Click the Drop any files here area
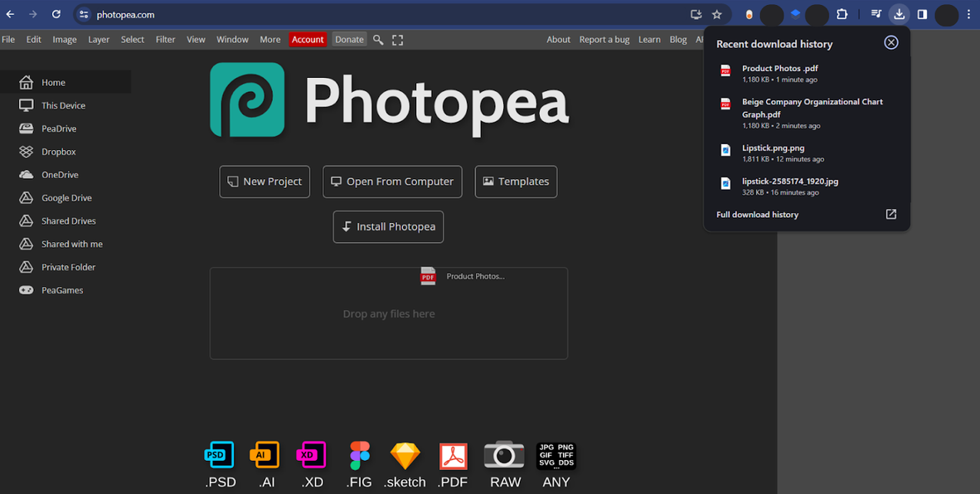The width and height of the screenshot is (980, 494). 389,313
